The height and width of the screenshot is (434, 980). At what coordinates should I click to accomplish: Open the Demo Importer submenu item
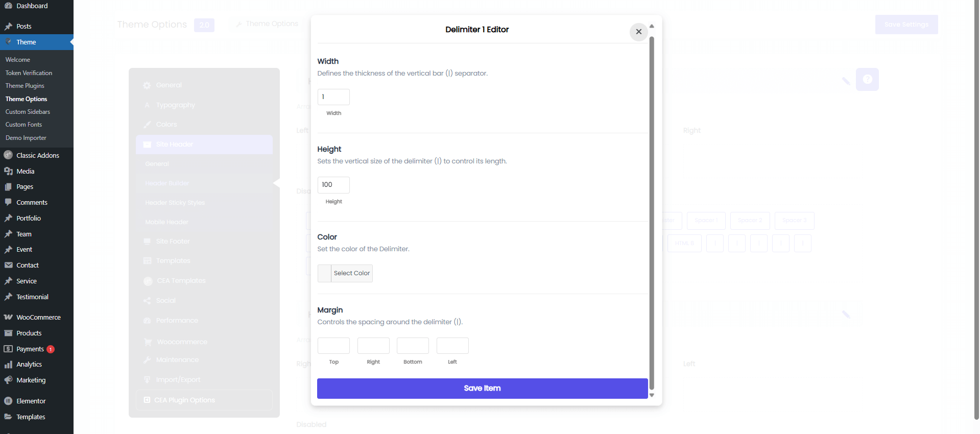[26, 138]
